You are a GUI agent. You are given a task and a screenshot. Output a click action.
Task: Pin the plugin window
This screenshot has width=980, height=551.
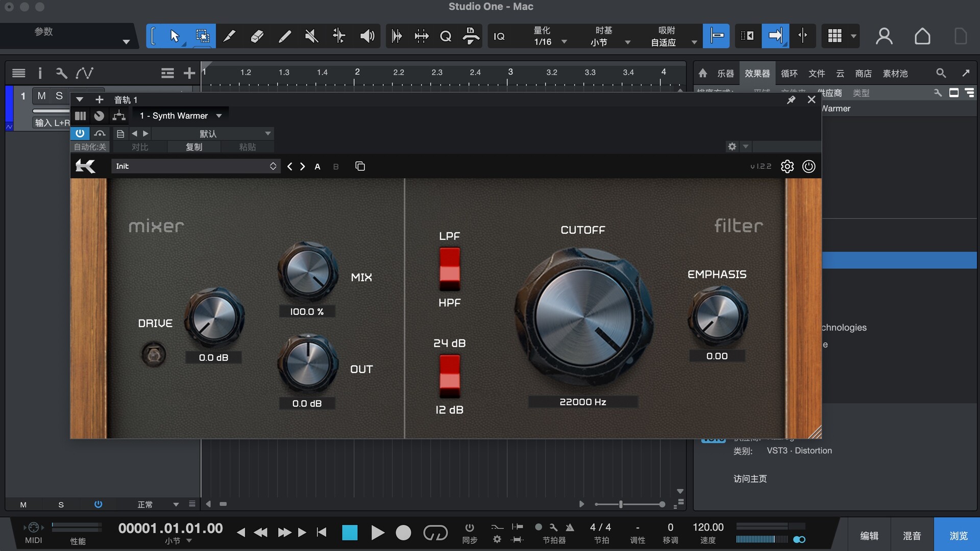tap(791, 100)
